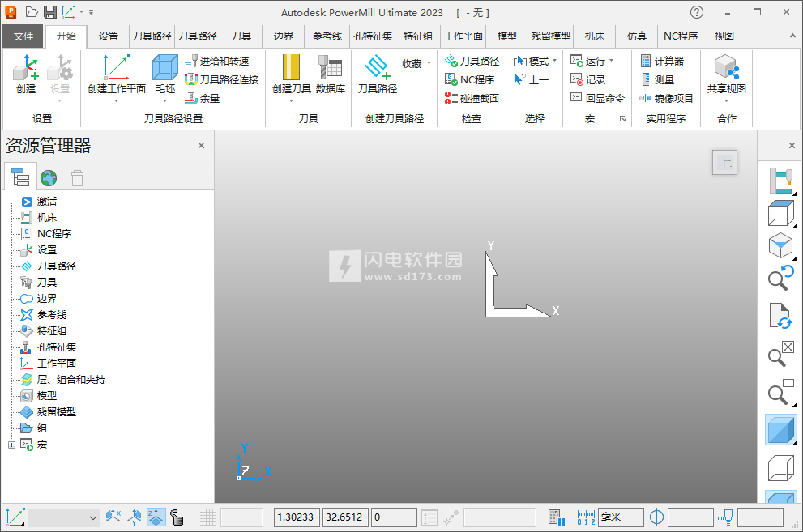Click the block wireframe cube in the view toolbar
Screen dimensions: 803x532
point(780,213)
